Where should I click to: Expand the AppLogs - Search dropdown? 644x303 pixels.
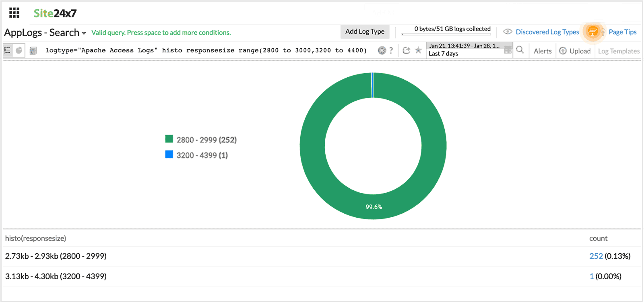pyautogui.click(x=84, y=33)
